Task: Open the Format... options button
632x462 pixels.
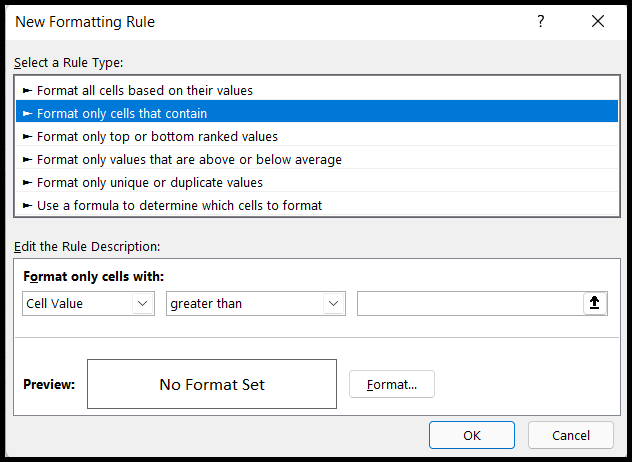Action: pyautogui.click(x=392, y=384)
